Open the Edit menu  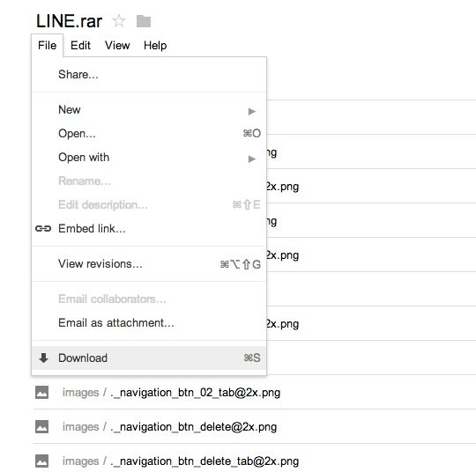pos(80,46)
